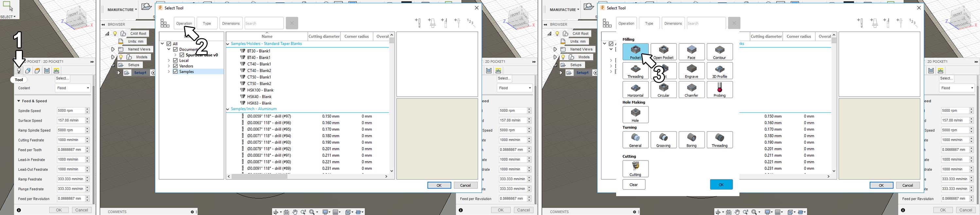Toggle Models visibility bulb in middle browser

pos(121,57)
